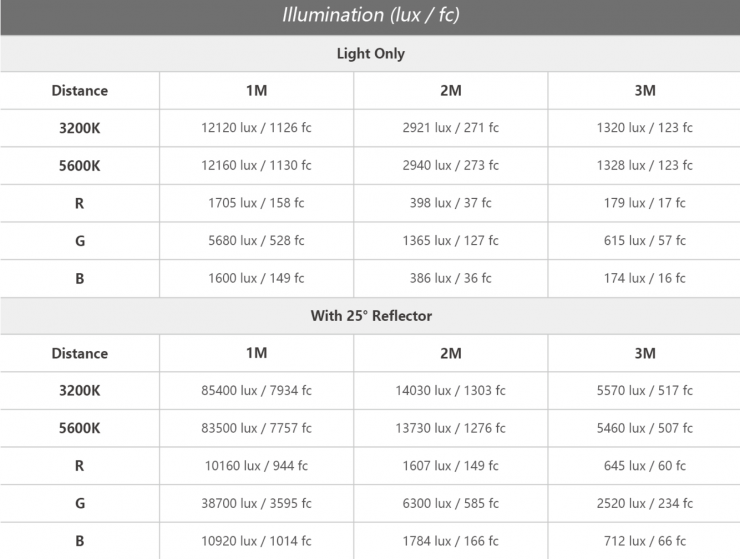This screenshot has width=740, height=559.
Task: Select the G row label under Light Only
Action: (x=80, y=241)
